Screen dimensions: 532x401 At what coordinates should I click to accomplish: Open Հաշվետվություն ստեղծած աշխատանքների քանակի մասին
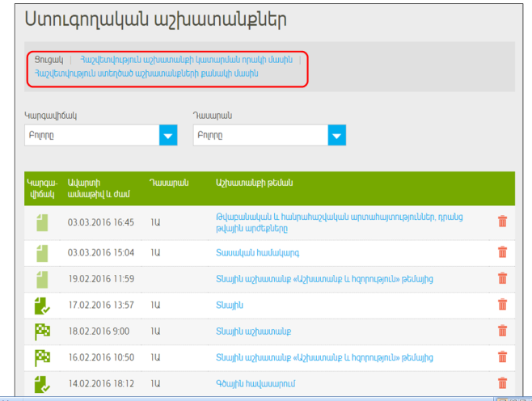[x=146, y=74]
